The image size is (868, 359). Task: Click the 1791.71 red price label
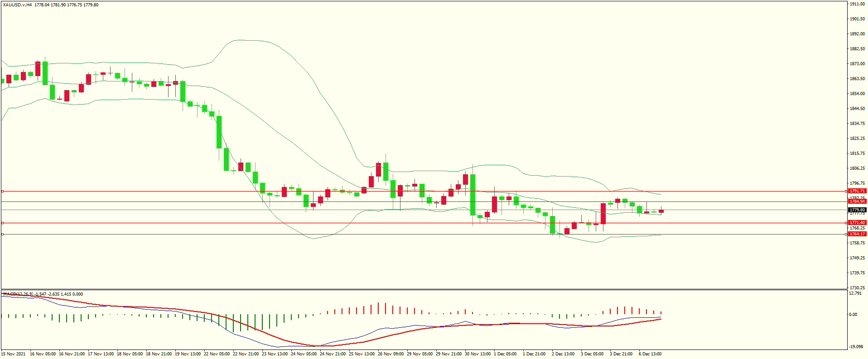tap(857, 191)
